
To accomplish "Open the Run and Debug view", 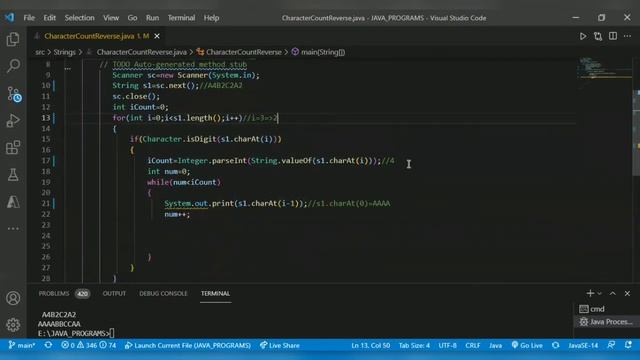I will point(13,121).
